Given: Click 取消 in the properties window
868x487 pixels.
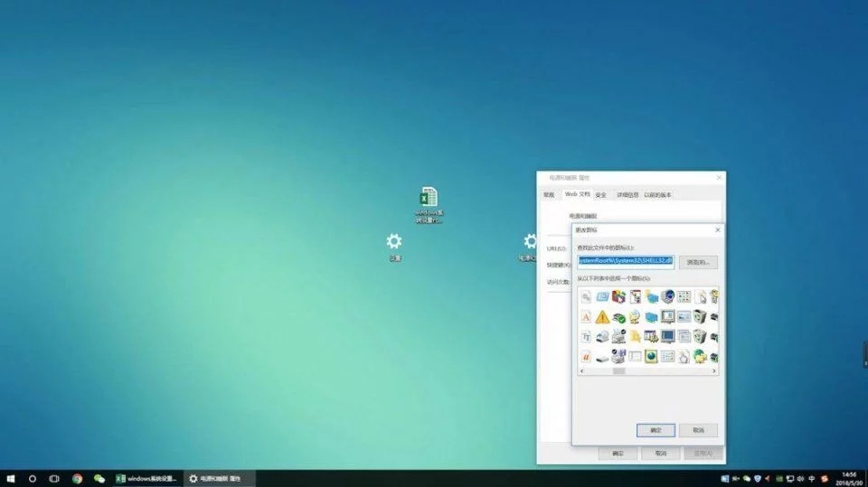Looking at the screenshot, I should (x=660, y=454).
